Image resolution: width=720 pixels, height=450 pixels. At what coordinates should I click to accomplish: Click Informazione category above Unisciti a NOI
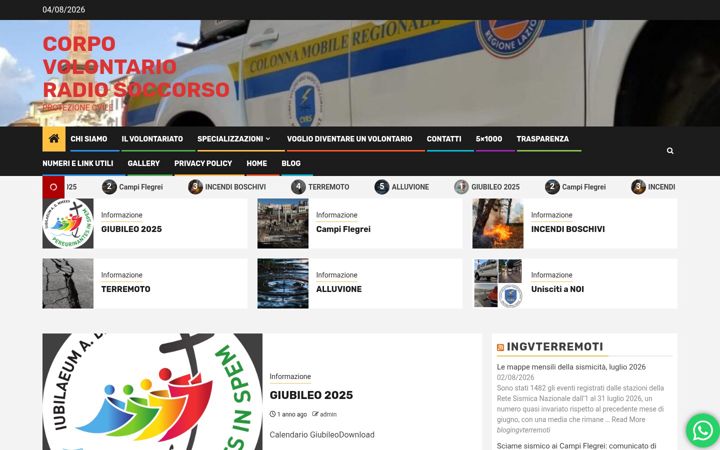tap(551, 275)
